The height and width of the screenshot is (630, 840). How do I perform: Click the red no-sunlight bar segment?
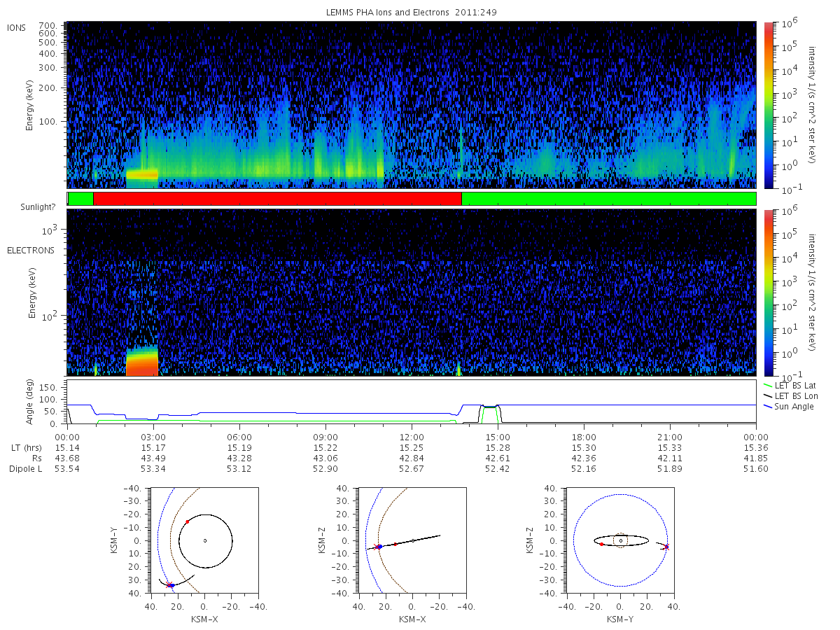point(277,199)
